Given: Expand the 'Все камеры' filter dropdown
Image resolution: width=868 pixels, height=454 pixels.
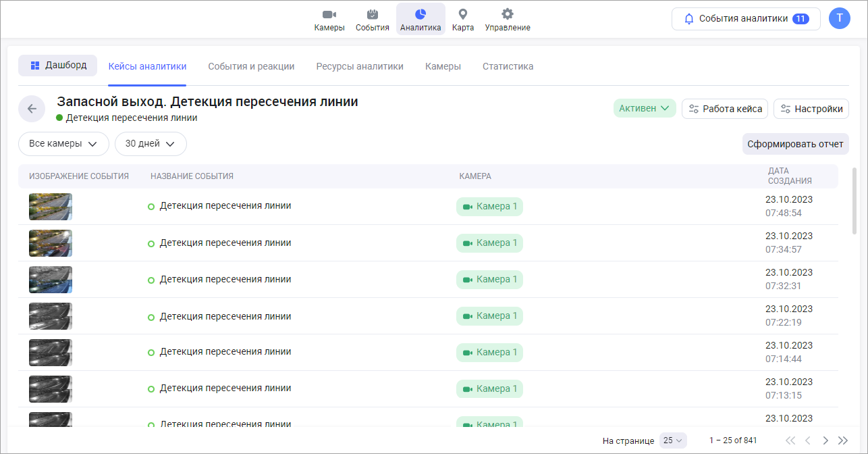Looking at the screenshot, I should click(x=63, y=144).
